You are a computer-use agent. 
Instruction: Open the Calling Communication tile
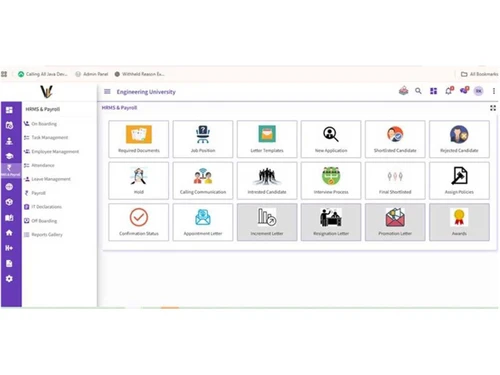click(x=203, y=181)
